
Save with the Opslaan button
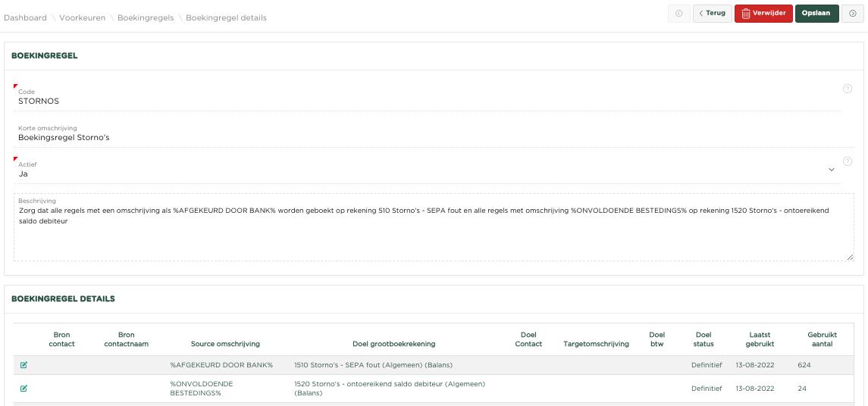[817, 14]
